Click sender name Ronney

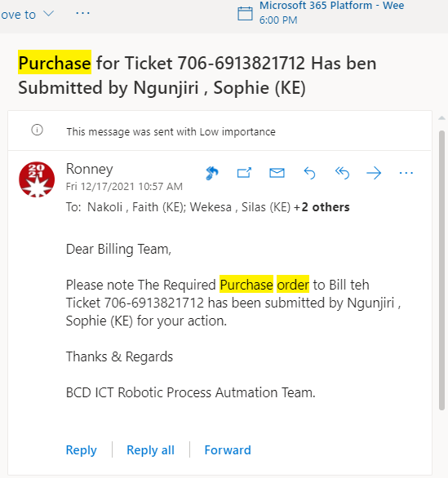click(90, 169)
